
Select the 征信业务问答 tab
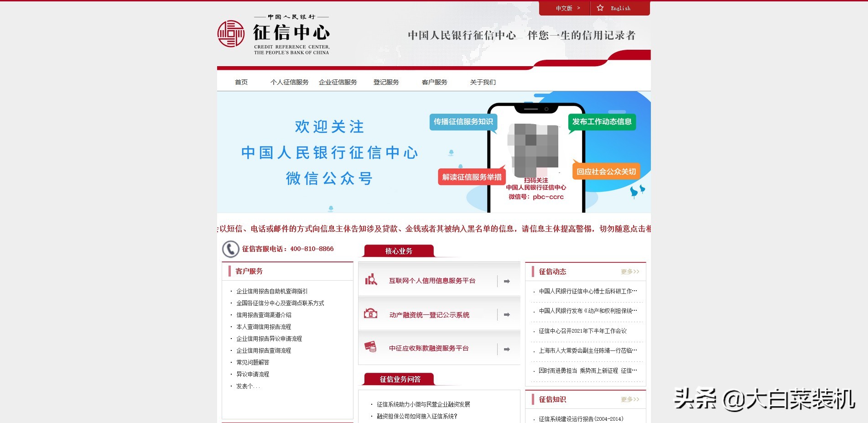click(x=400, y=379)
